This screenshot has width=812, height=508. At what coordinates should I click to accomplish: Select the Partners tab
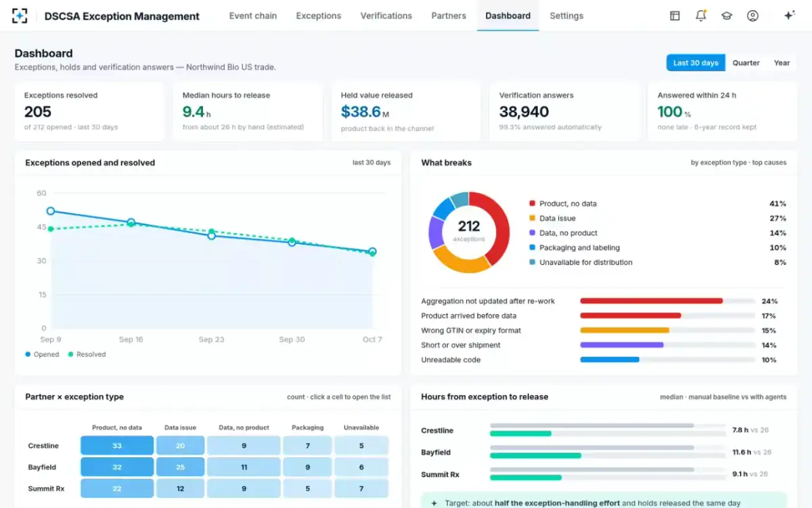click(x=449, y=16)
